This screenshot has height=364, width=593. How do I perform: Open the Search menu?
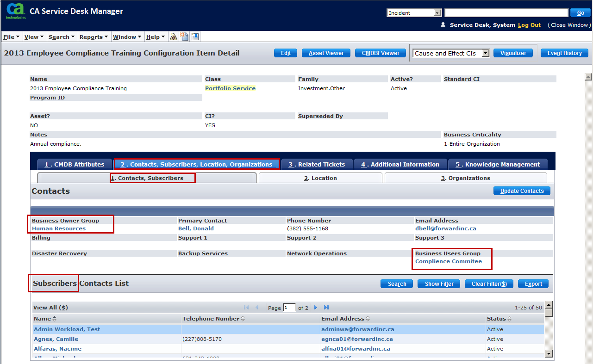[62, 37]
